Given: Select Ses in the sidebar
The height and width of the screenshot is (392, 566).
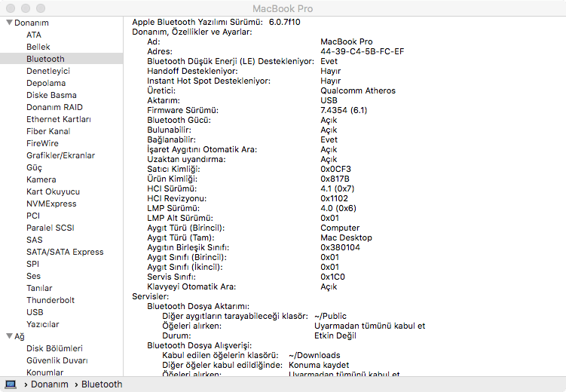Looking at the screenshot, I should coord(34,276).
